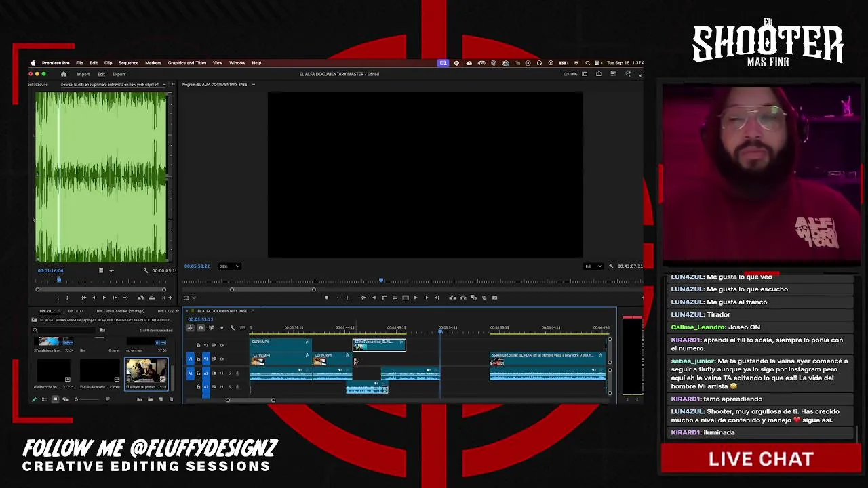Viewport: 868px width, 488px height.
Task: Solo audio track A2
Action: pyautogui.click(x=229, y=386)
